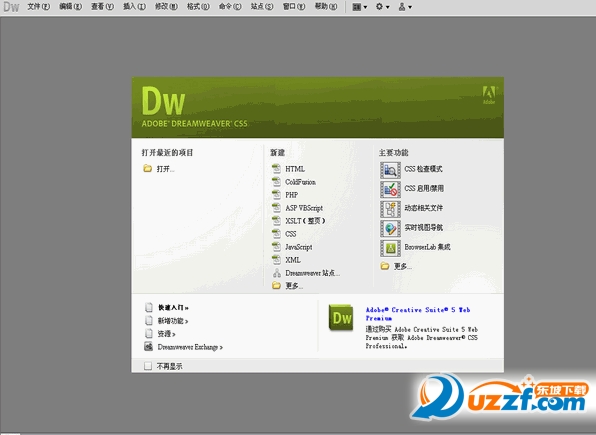Open the 站点 (Site) menu
The image size is (596, 435).
[x=262, y=6]
